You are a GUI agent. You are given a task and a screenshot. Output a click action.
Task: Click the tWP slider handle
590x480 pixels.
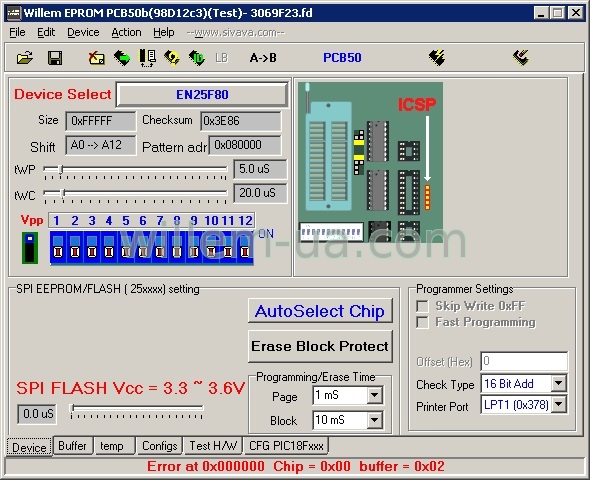pos(61,170)
